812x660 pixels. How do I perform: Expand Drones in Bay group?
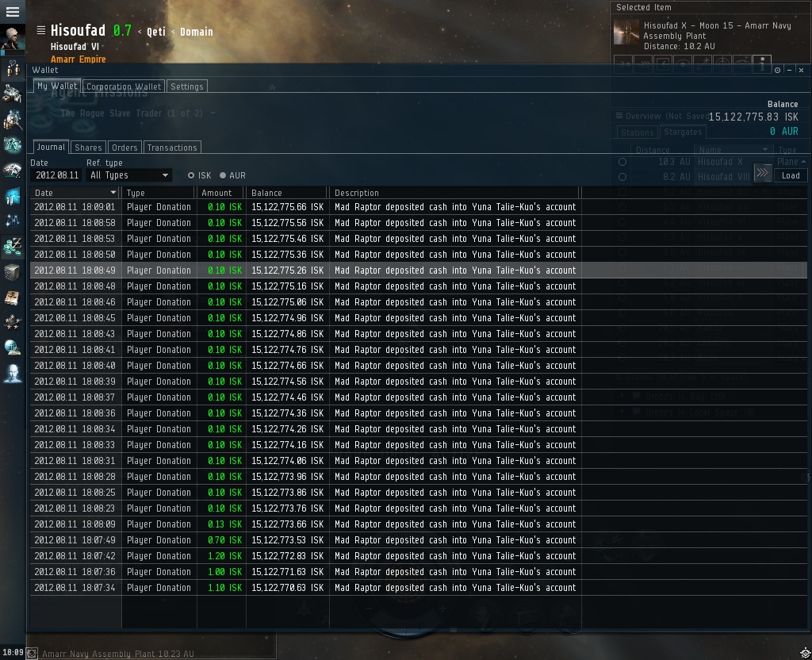coord(623,397)
